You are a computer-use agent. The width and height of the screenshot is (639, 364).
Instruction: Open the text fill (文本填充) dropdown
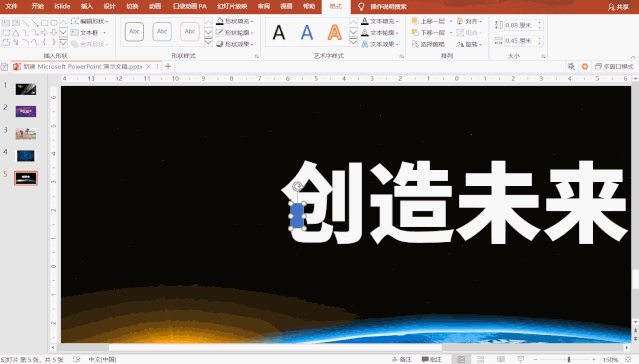click(x=380, y=21)
